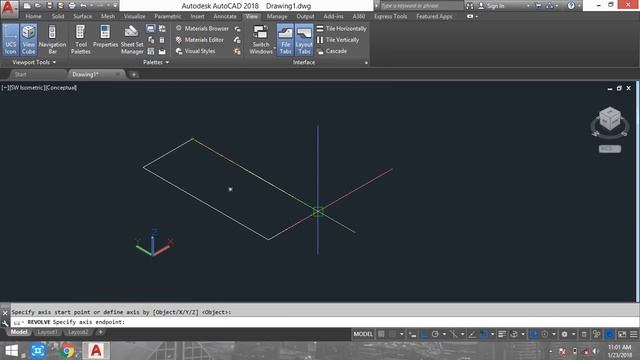Click the lineweight icon in status bar
This screenshot has height=360, width=640.
click(502, 334)
